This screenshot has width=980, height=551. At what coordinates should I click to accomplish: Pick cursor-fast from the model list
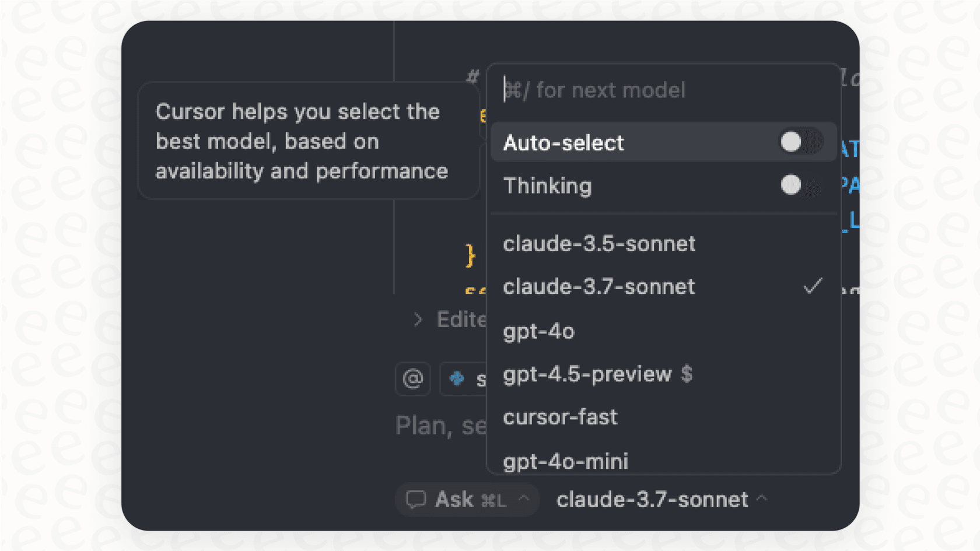pos(560,417)
